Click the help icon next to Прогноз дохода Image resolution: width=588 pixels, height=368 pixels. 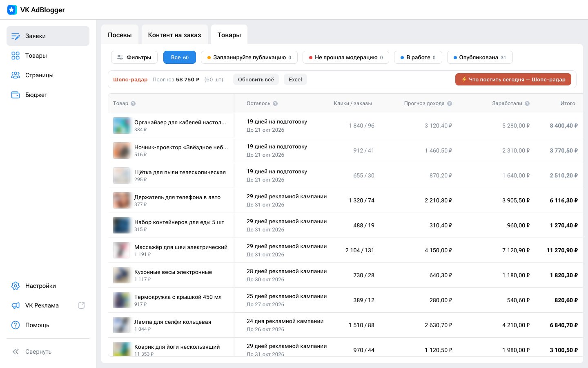(450, 103)
